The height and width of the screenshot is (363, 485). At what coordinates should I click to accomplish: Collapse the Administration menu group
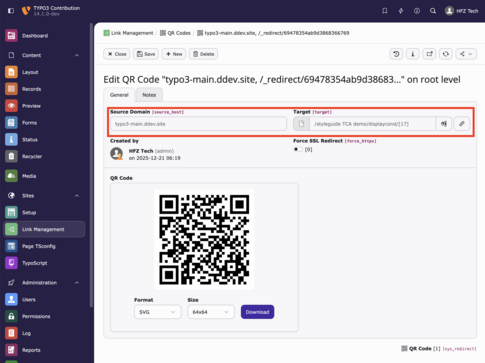[x=77, y=283]
